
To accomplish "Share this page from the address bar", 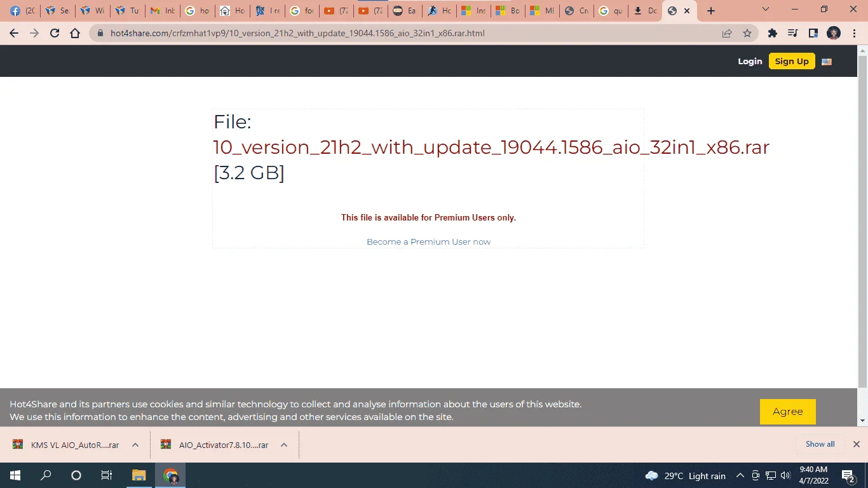I will (727, 33).
